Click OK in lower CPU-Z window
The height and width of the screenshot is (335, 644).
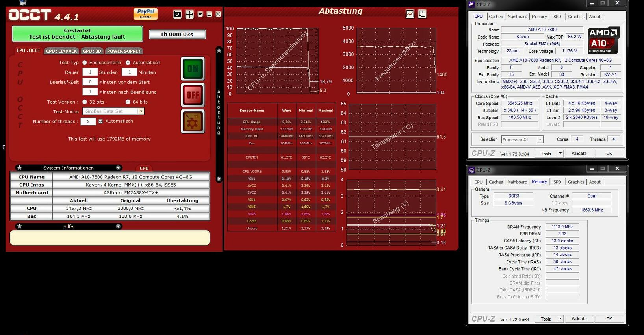609,319
